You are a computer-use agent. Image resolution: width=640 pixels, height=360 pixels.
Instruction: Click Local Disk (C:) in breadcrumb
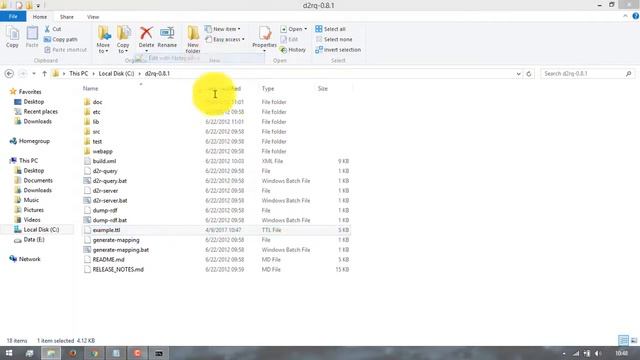point(116,73)
